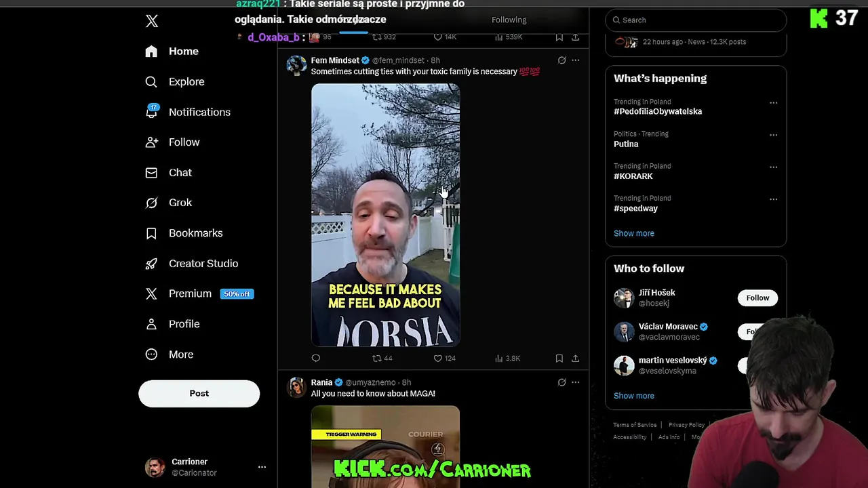Open the #speedway trend

(635, 209)
